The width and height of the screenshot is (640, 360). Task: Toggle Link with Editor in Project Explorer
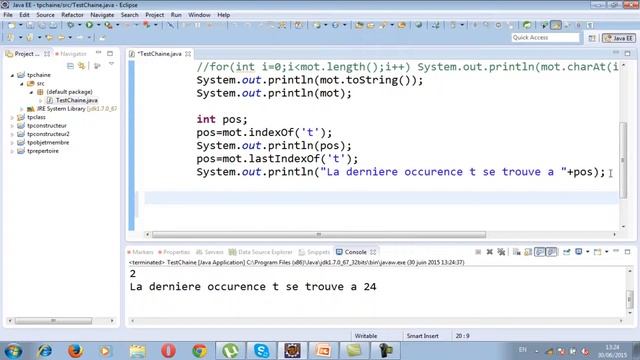coord(82,66)
